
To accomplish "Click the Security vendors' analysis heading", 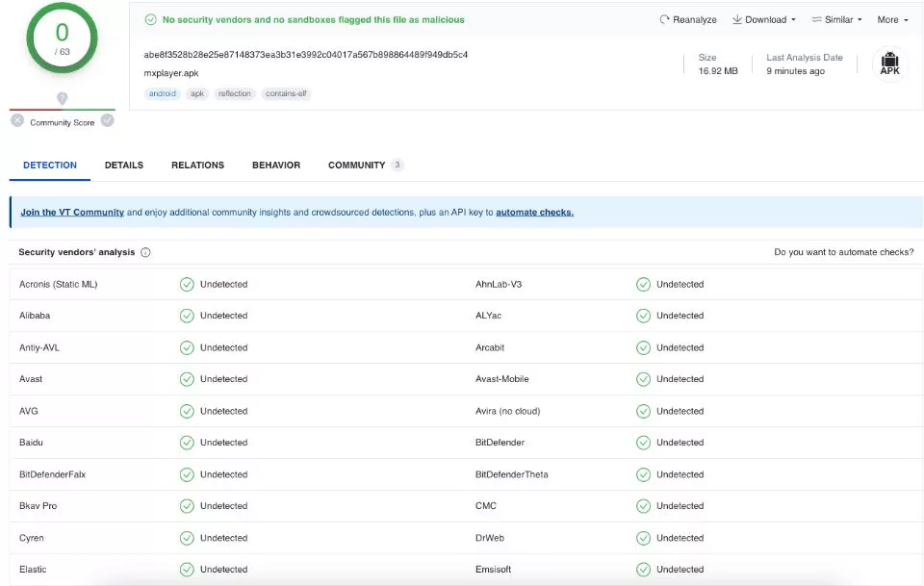I will coord(77,252).
